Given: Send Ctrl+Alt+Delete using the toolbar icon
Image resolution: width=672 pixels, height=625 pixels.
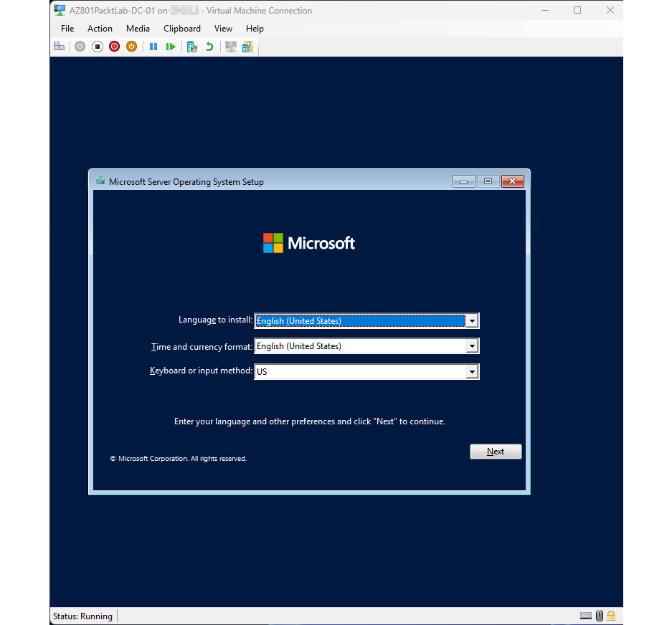Looking at the screenshot, I should point(59,47).
